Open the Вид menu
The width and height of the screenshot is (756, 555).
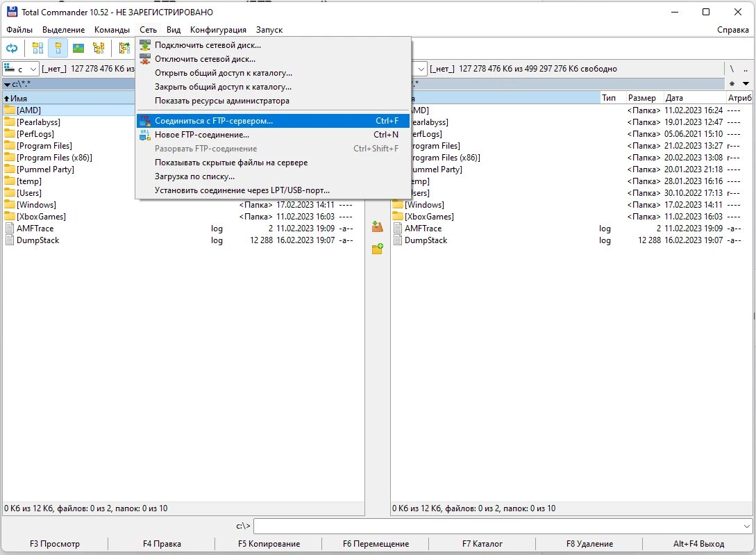pyautogui.click(x=174, y=29)
